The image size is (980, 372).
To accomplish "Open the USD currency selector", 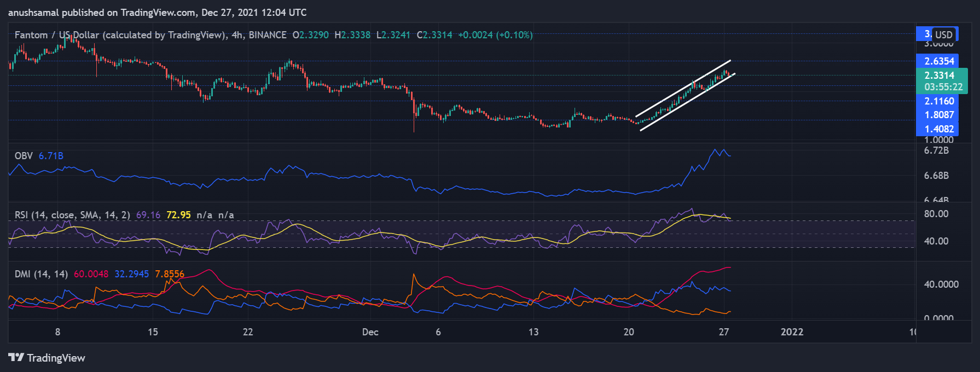I will tap(943, 34).
